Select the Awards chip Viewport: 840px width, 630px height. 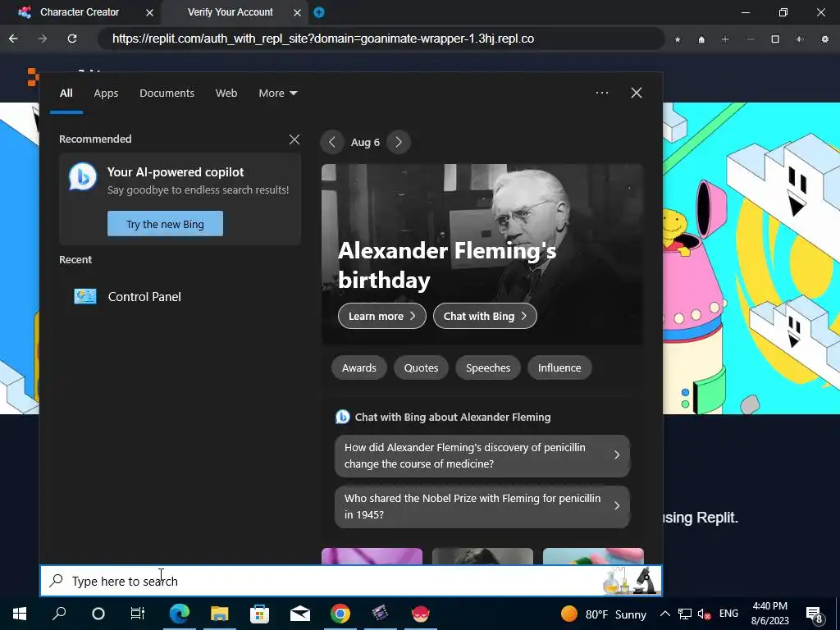[359, 368]
